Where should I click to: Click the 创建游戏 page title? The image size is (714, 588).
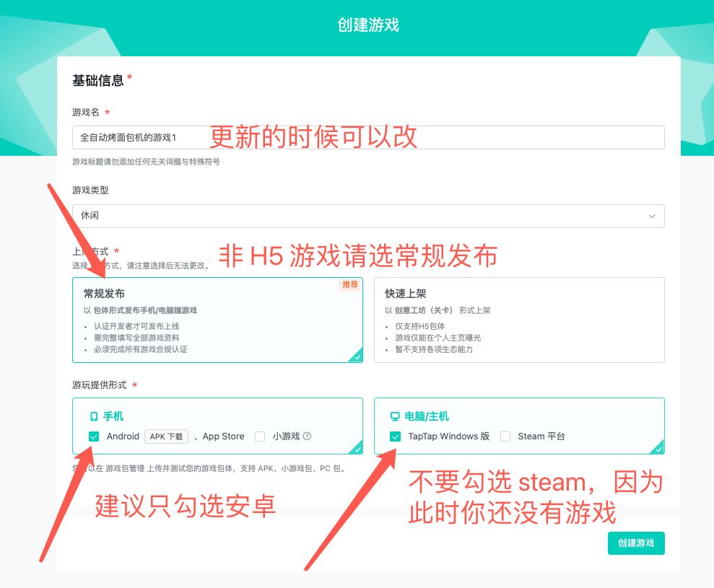(368, 25)
